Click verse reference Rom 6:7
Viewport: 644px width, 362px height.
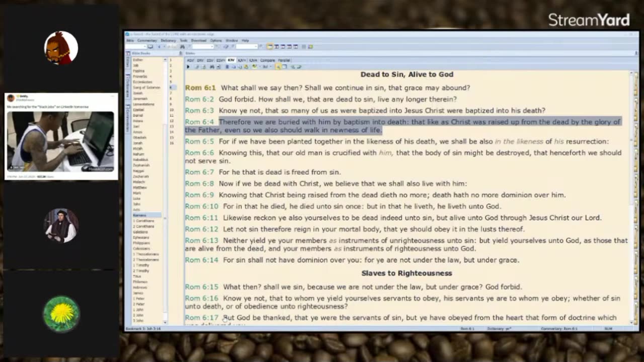[199, 172]
